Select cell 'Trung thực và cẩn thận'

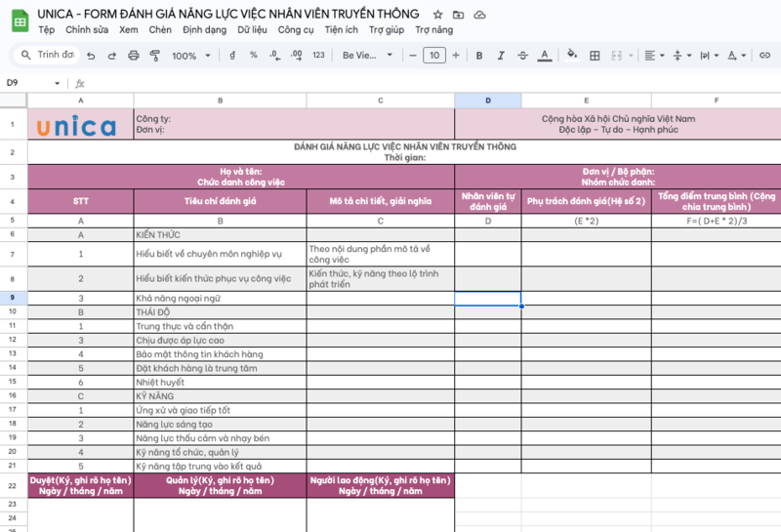[x=221, y=326]
